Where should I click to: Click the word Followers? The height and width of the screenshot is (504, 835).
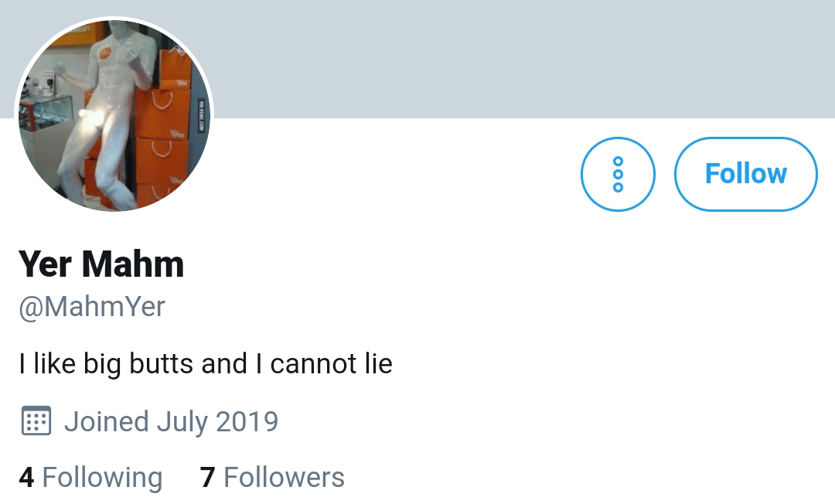tap(284, 477)
